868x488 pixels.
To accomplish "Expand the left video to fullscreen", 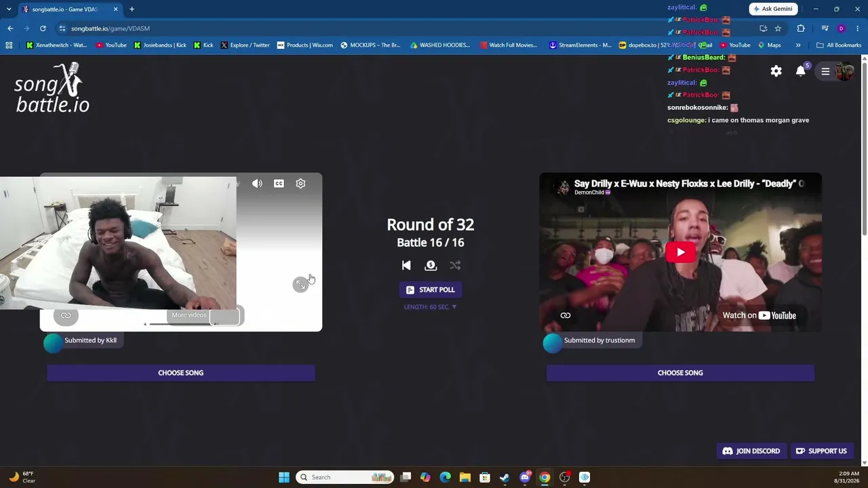I will 300,285.
